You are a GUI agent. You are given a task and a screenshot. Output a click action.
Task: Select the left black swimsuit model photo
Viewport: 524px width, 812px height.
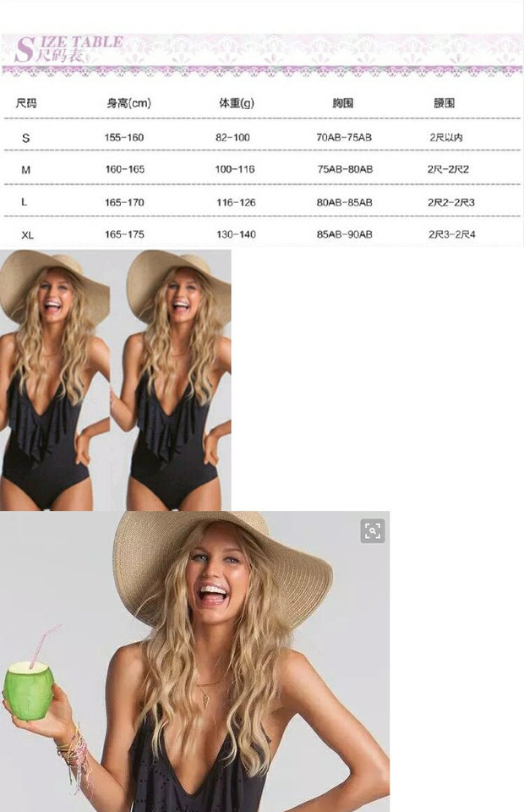tap(55, 380)
